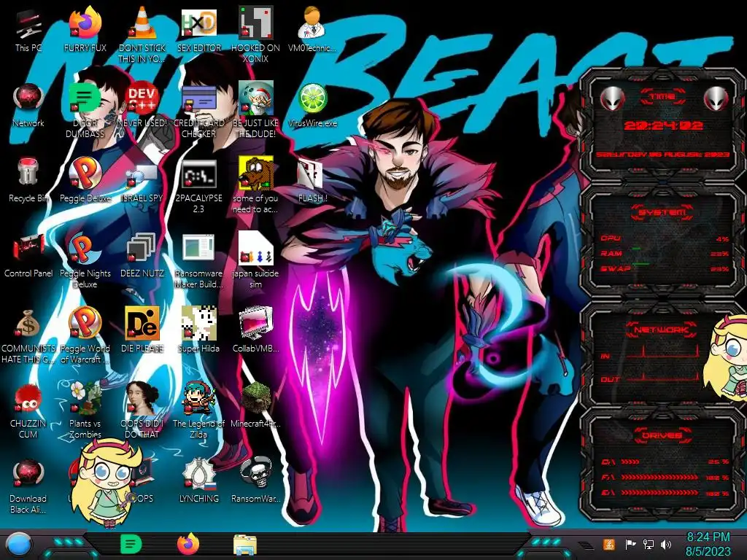Image resolution: width=747 pixels, height=560 pixels.
Task: Select the VirusWire.exe lime icon
Action: (312, 105)
